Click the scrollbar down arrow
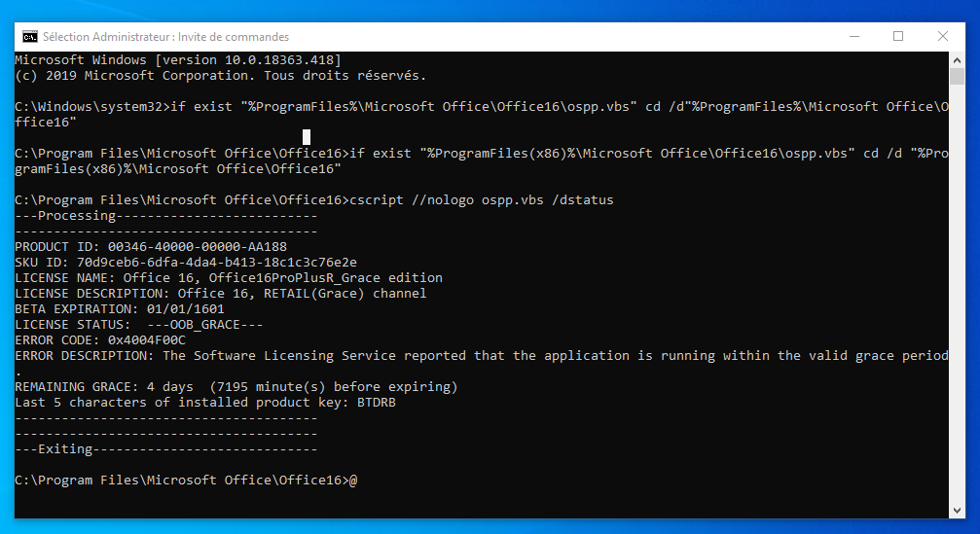This screenshot has width=980, height=534. pos(957,511)
